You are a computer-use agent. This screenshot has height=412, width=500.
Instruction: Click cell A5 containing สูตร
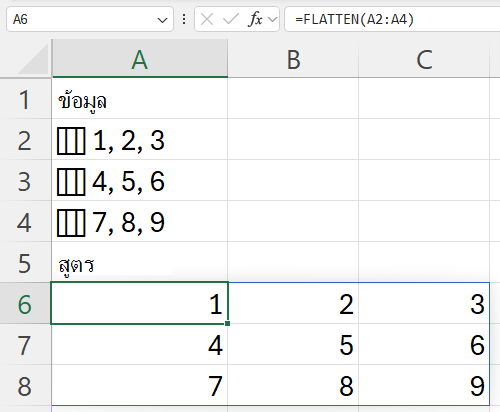[140, 263]
